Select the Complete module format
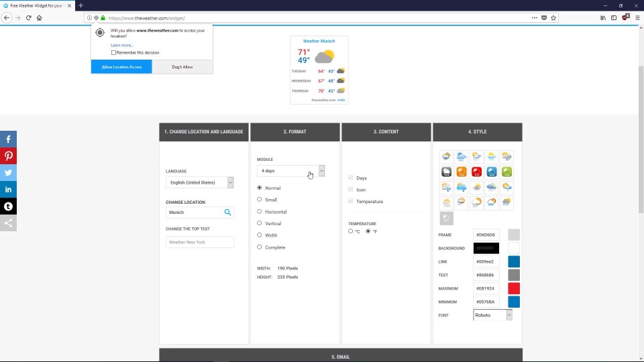Image resolution: width=644 pixels, height=362 pixels. point(259,247)
